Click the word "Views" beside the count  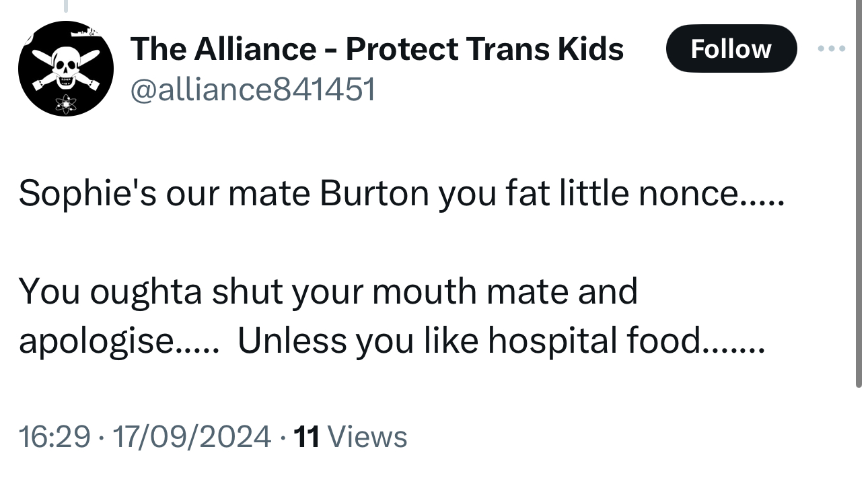(370, 436)
